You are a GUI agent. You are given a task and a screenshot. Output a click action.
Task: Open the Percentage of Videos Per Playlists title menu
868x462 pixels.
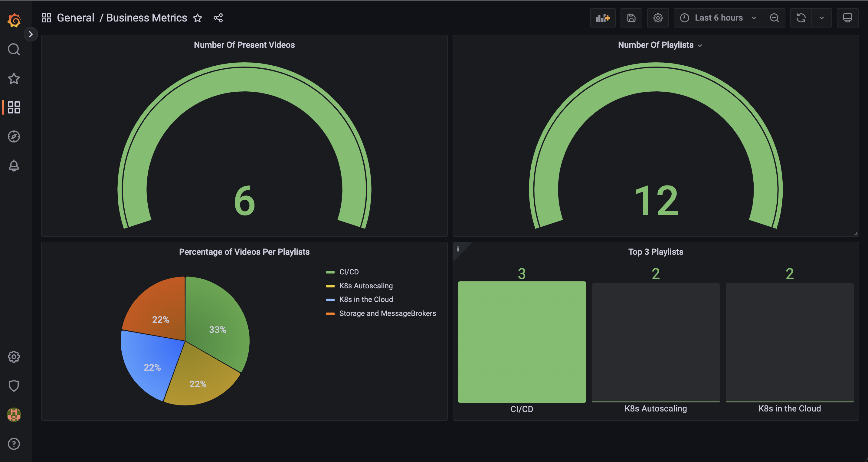coord(244,252)
